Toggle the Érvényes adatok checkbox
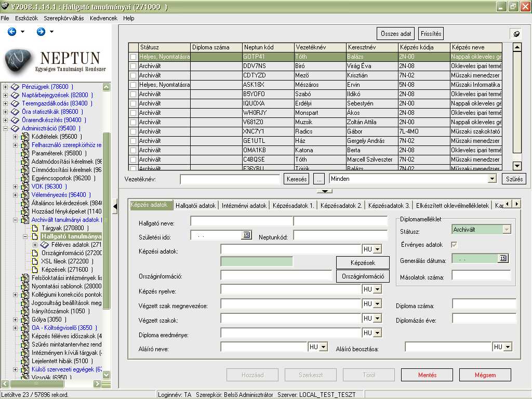This screenshot has width=532, height=399. click(454, 245)
